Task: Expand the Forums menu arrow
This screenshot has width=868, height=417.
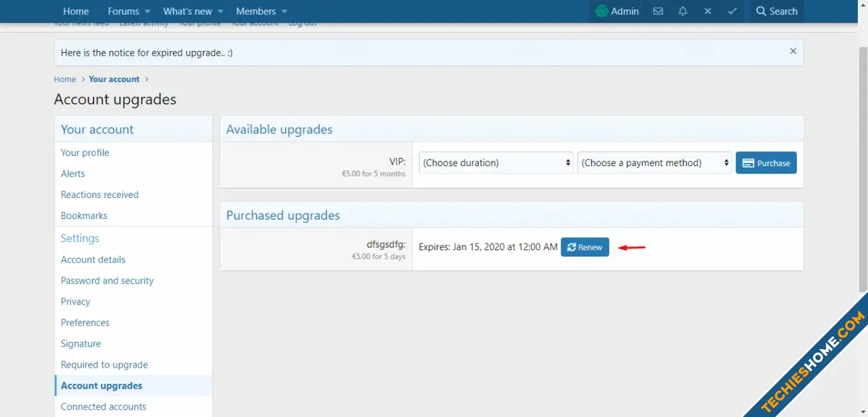Action: (147, 12)
